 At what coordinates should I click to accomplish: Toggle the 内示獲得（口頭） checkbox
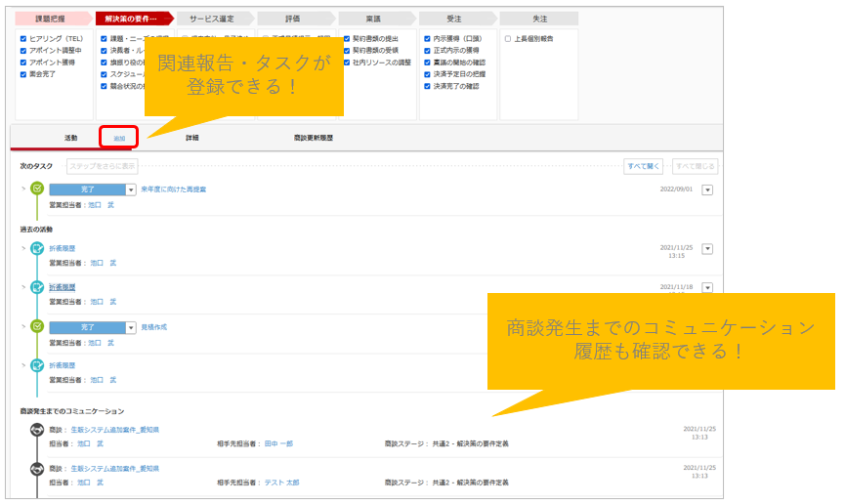click(x=427, y=39)
